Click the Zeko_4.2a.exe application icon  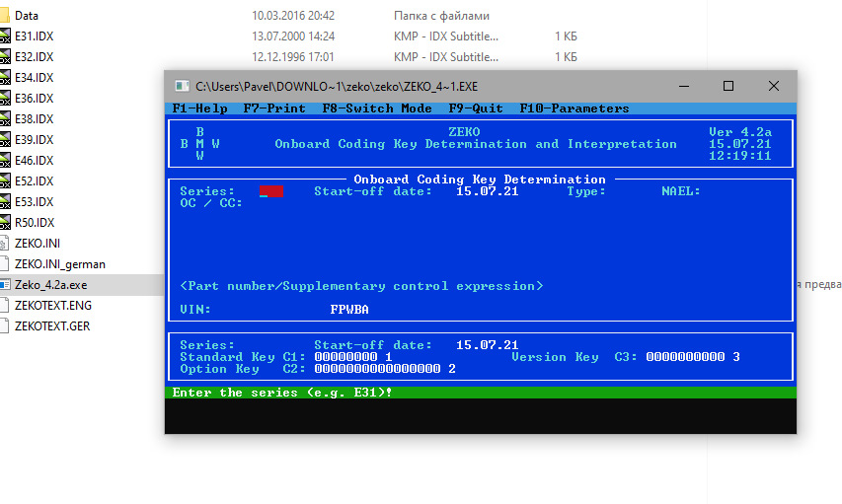tap(4, 285)
